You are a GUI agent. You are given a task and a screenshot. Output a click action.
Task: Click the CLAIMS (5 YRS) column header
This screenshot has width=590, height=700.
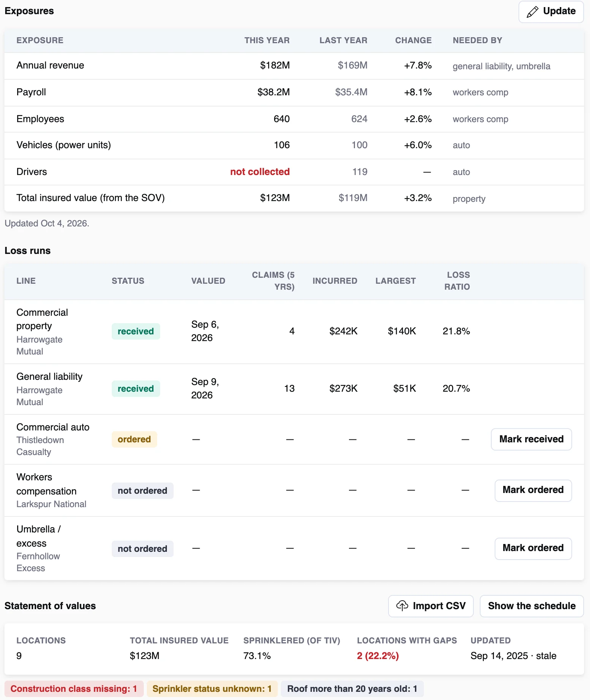pyautogui.click(x=273, y=281)
